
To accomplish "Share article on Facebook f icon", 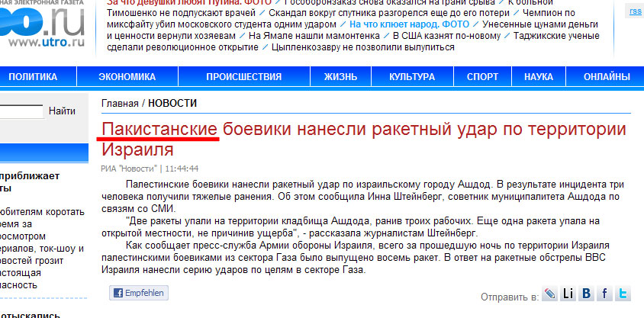I will click(604, 294).
